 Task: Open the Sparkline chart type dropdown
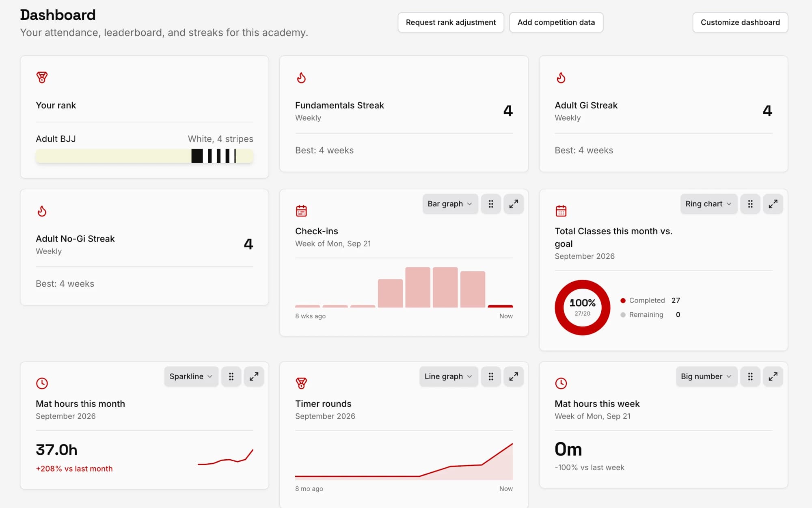coord(191,376)
